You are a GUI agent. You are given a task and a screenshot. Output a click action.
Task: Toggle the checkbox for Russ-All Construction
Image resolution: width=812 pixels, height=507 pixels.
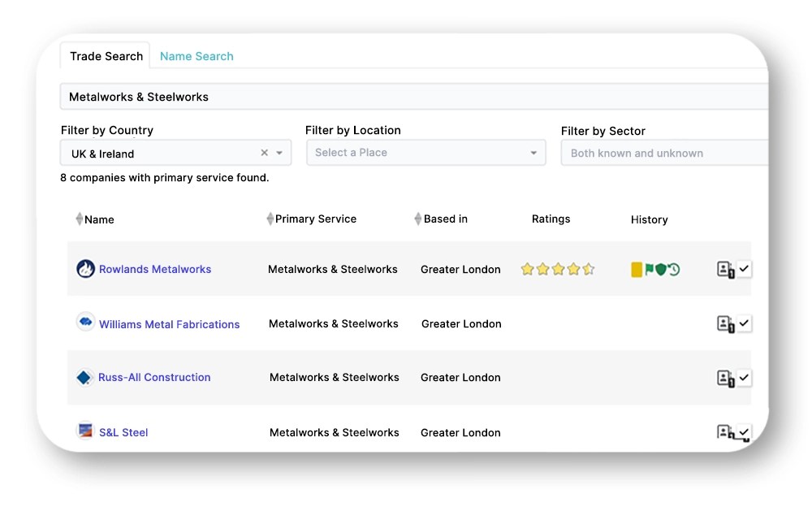pyautogui.click(x=745, y=378)
